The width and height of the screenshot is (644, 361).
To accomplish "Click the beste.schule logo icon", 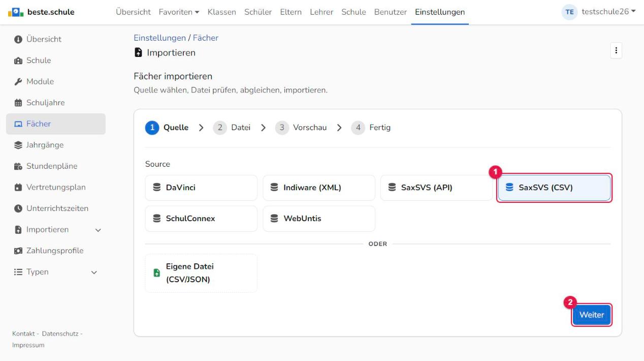I will pyautogui.click(x=15, y=12).
